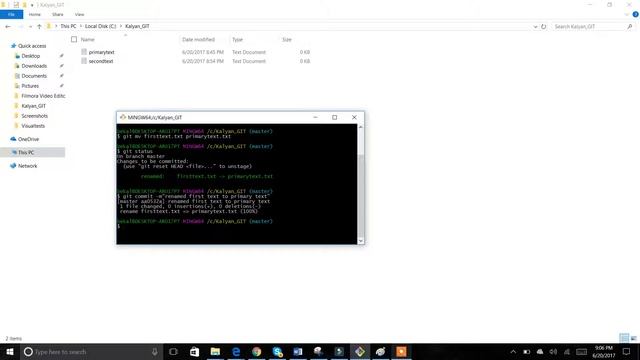Switch to details view layout icon

[624, 338]
